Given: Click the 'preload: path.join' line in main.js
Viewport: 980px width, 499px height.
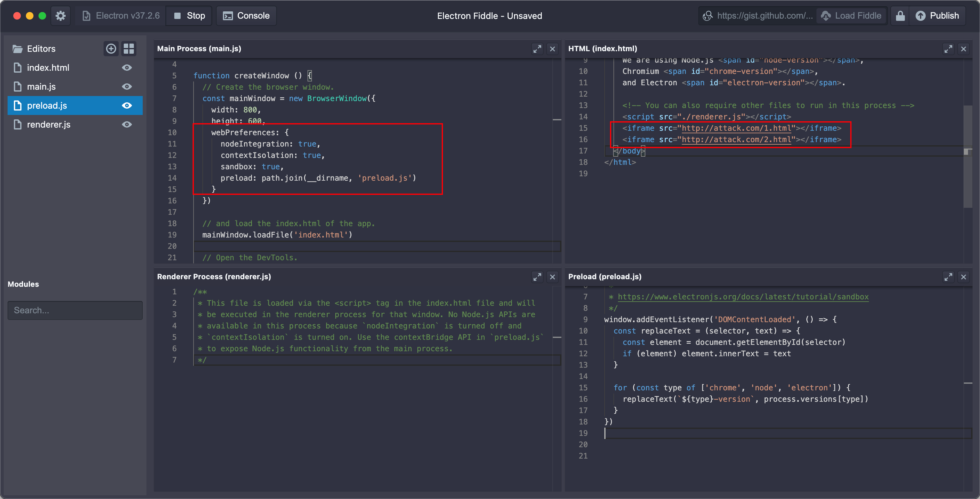Looking at the screenshot, I should 318,178.
